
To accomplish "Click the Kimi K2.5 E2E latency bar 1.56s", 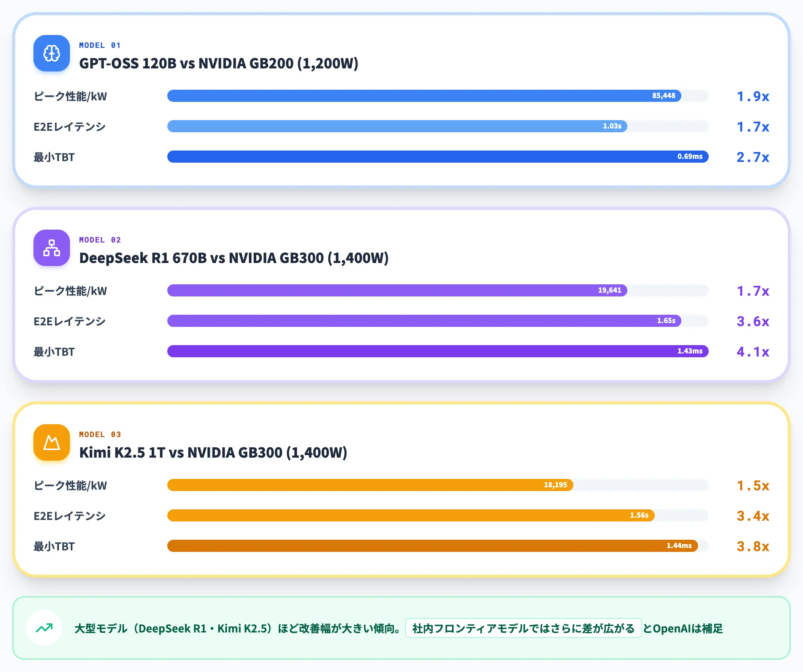I will pyautogui.click(x=411, y=515).
